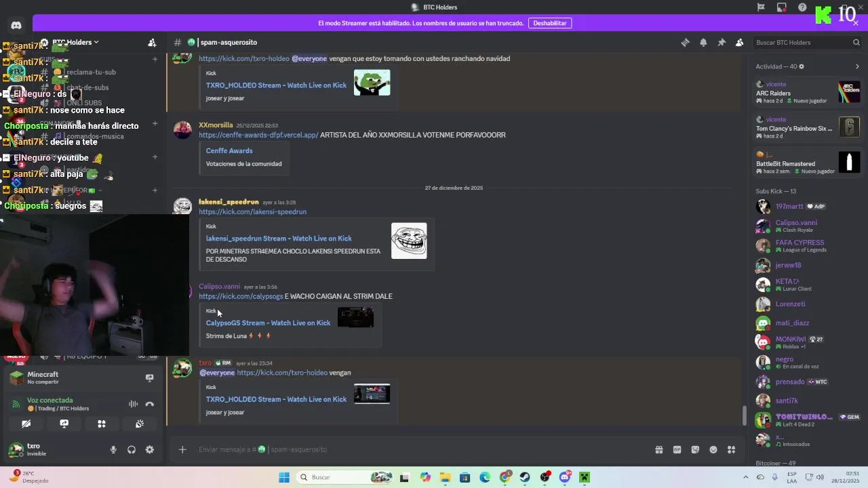Open the activities launcher in voice panel
This screenshot has width=868, height=488.
(x=102, y=424)
